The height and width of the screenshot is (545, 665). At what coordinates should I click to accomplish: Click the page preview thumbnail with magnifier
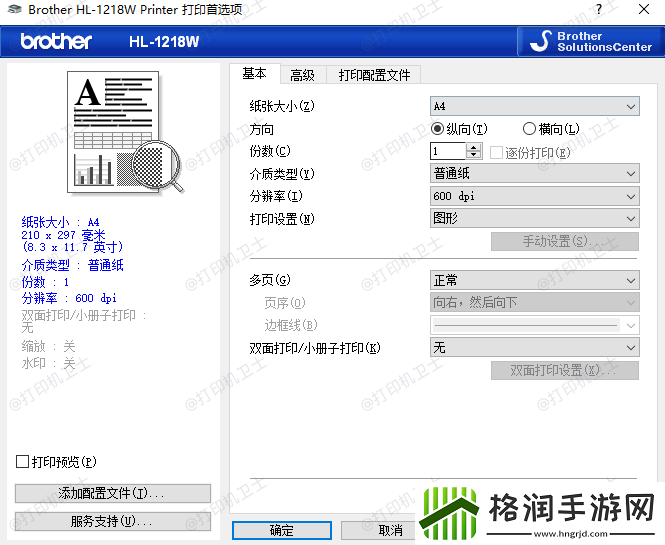click(125, 132)
